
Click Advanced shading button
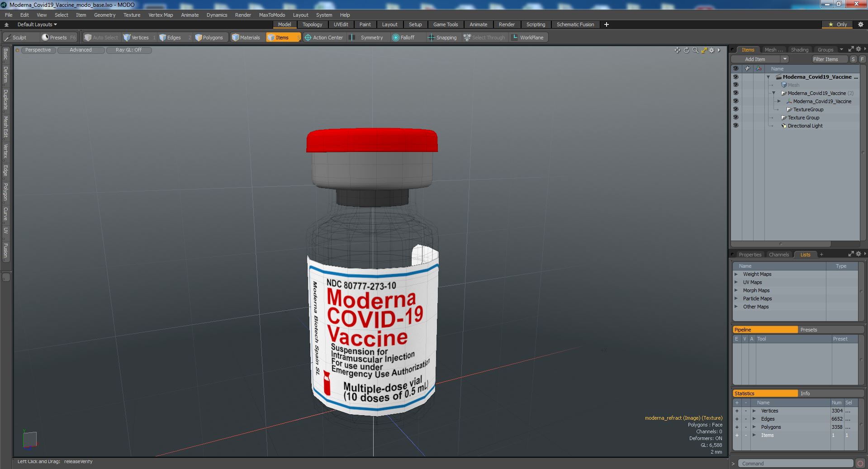click(x=81, y=50)
